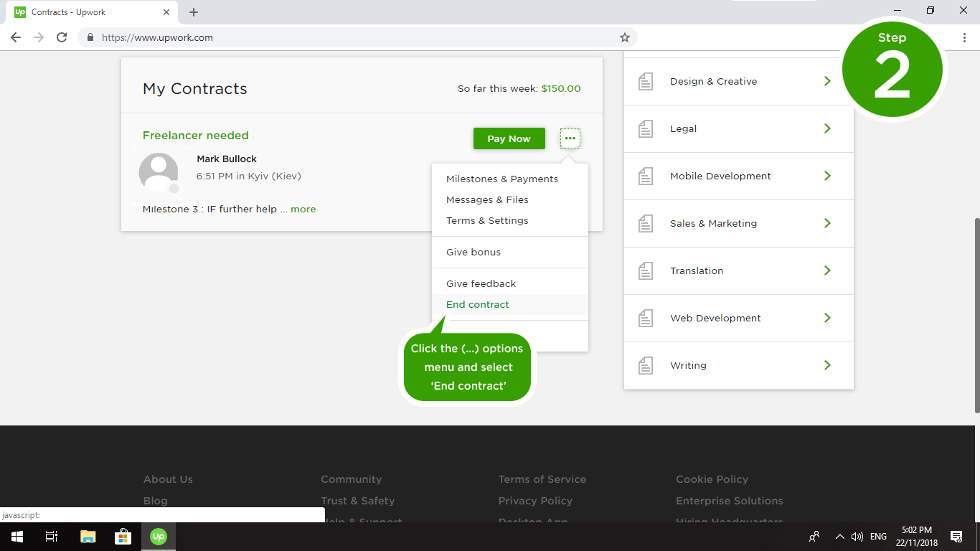Bookmark this page with the star icon

click(625, 37)
